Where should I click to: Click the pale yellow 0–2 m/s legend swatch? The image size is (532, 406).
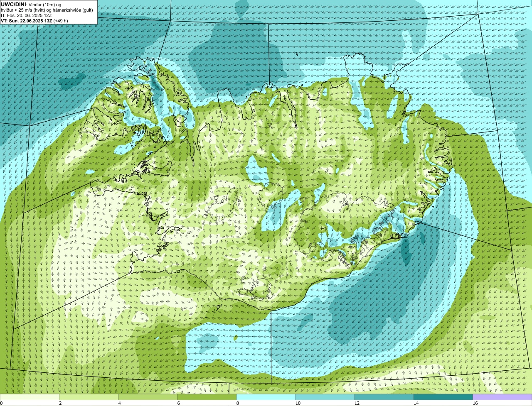30,397
